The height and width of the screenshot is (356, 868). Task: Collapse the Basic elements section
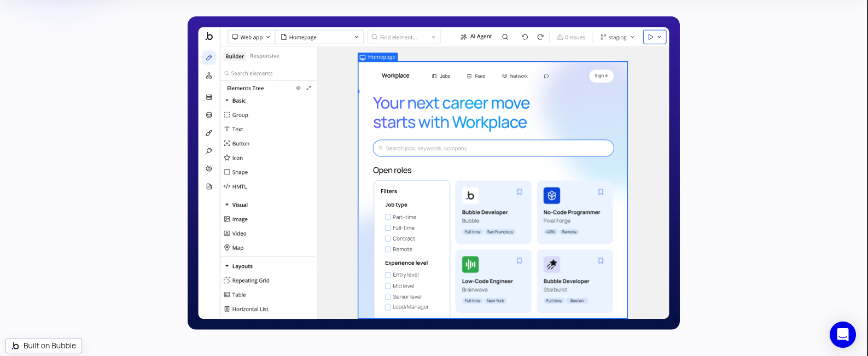pyautogui.click(x=227, y=101)
